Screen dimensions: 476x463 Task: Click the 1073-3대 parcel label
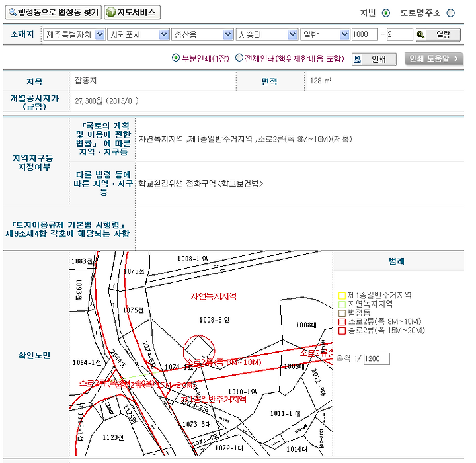196,424
